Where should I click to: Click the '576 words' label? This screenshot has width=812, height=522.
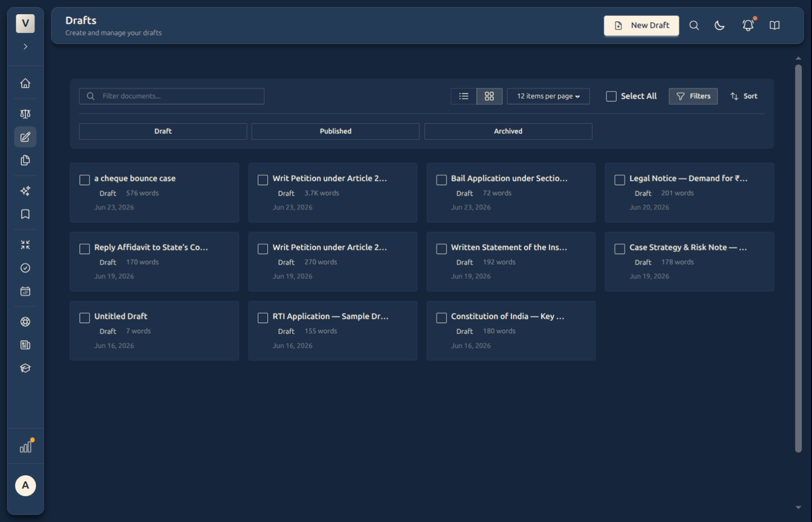[x=143, y=193]
